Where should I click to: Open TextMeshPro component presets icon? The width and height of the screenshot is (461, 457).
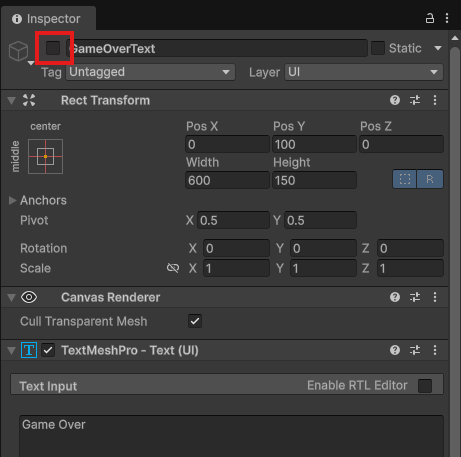click(x=415, y=350)
